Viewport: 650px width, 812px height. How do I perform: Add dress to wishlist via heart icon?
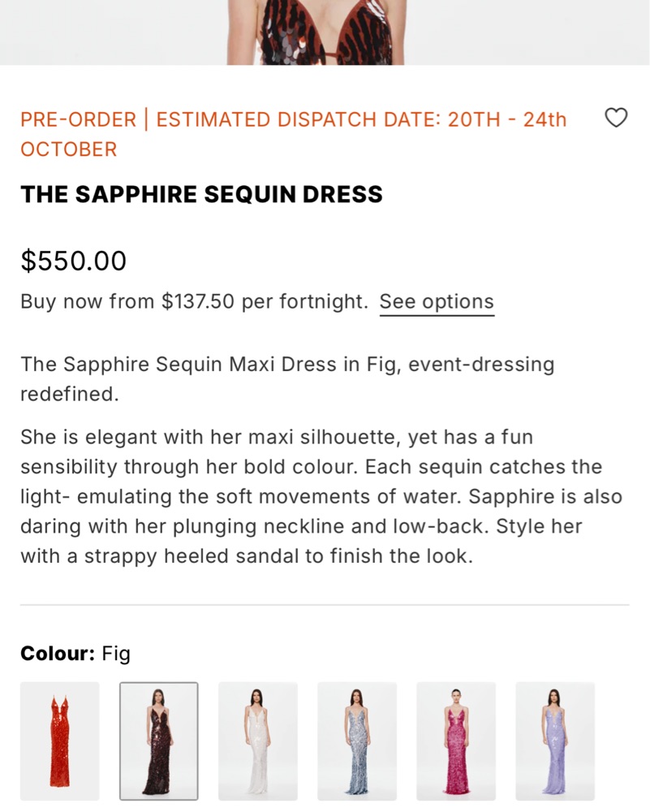[x=617, y=119]
